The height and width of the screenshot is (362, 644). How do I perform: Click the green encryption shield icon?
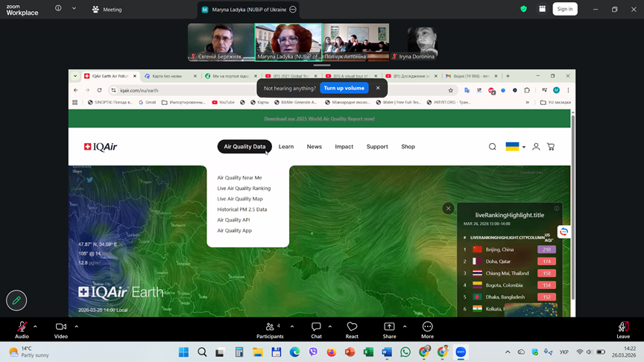tap(523, 9)
